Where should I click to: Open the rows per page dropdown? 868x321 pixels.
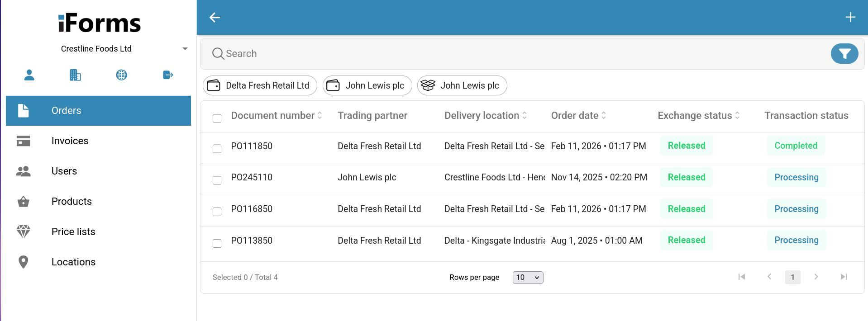(x=528, y=277)
